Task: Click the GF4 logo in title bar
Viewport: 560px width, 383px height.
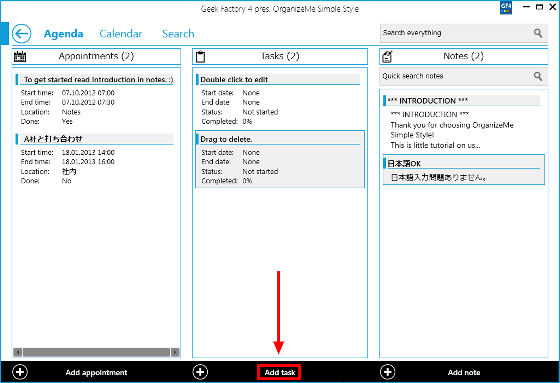Action: 506,8
